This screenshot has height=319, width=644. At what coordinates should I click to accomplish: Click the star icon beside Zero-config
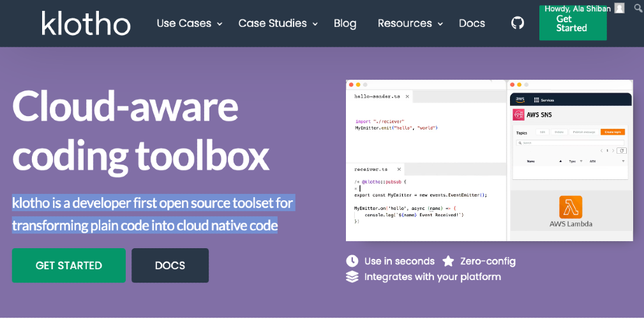[x=448, y=261]
